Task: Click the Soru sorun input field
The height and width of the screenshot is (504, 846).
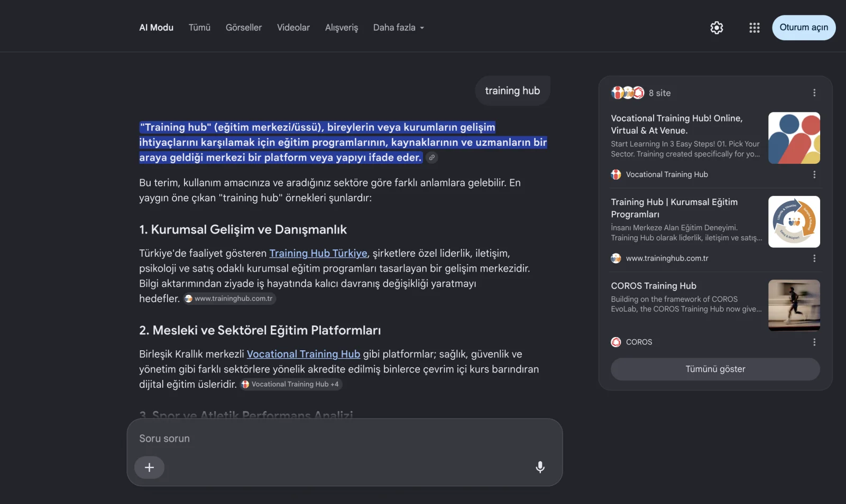Action: [345, 438]
